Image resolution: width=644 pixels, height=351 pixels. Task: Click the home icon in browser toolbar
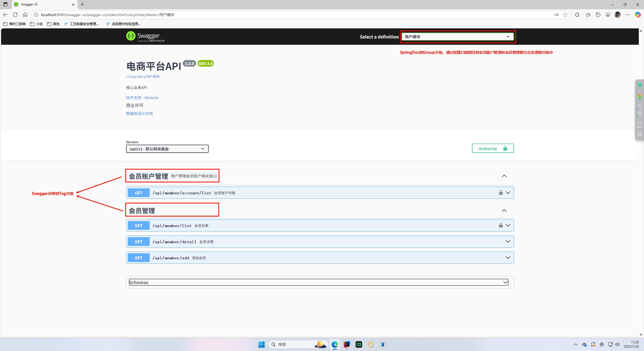(x=25, y=15)
